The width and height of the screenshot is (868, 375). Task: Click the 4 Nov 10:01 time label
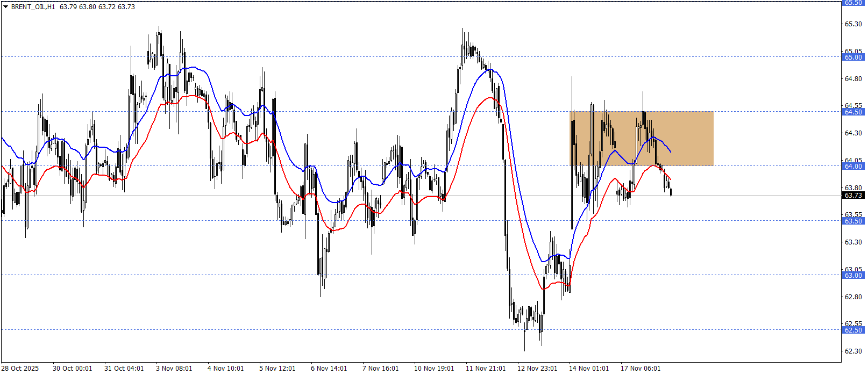click(225, 369)
